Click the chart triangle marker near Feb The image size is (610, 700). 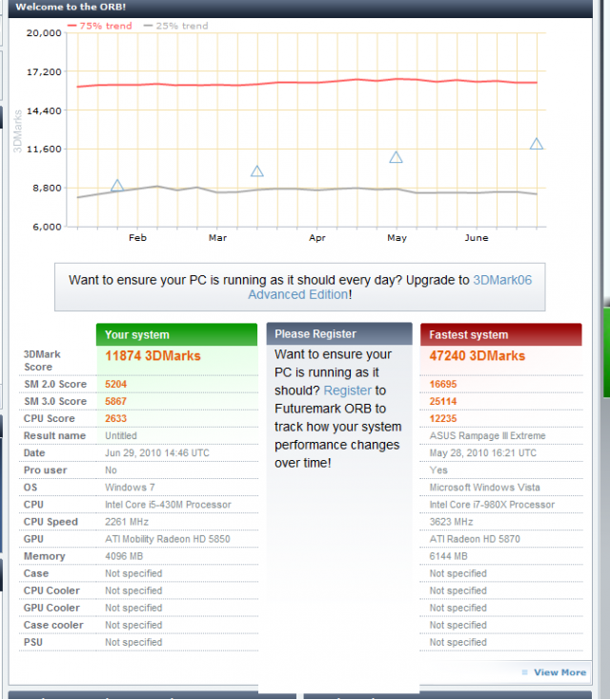pyautogui.click(x=117, y=186)
